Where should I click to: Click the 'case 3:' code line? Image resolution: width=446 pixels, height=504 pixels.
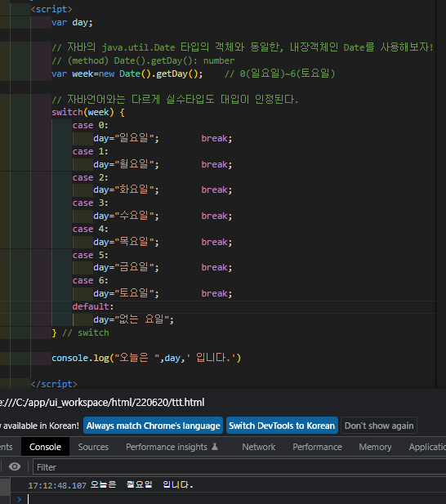pos(91,203)
